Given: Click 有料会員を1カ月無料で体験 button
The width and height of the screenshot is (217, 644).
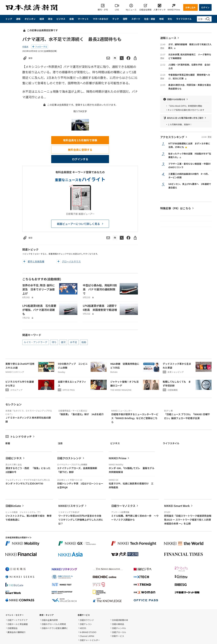Looking at the screenshot, I should 80,140.
